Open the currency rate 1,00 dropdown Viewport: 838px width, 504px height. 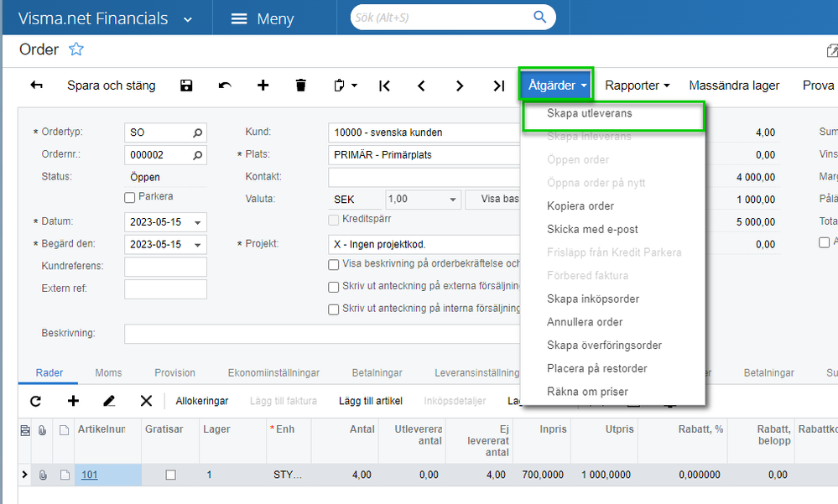[x=453, y=200]
